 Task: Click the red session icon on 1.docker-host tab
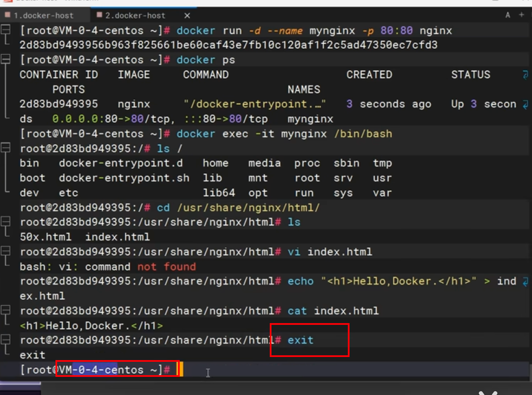click(x=8, y=15)
